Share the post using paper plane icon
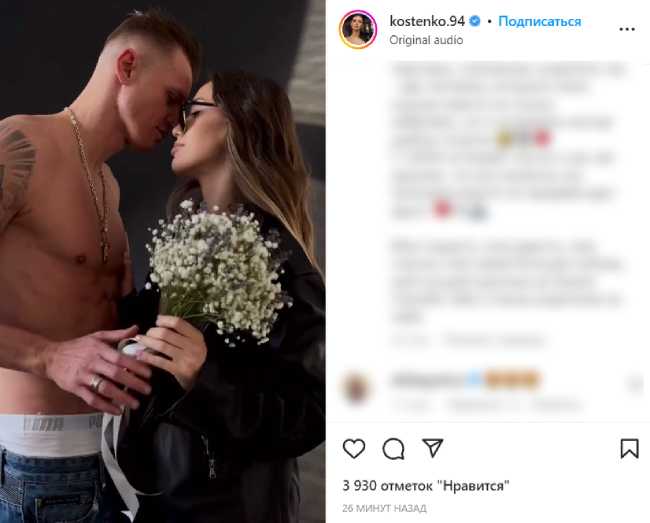This screenshot has height=523, width=650. [x=432, y=448]
